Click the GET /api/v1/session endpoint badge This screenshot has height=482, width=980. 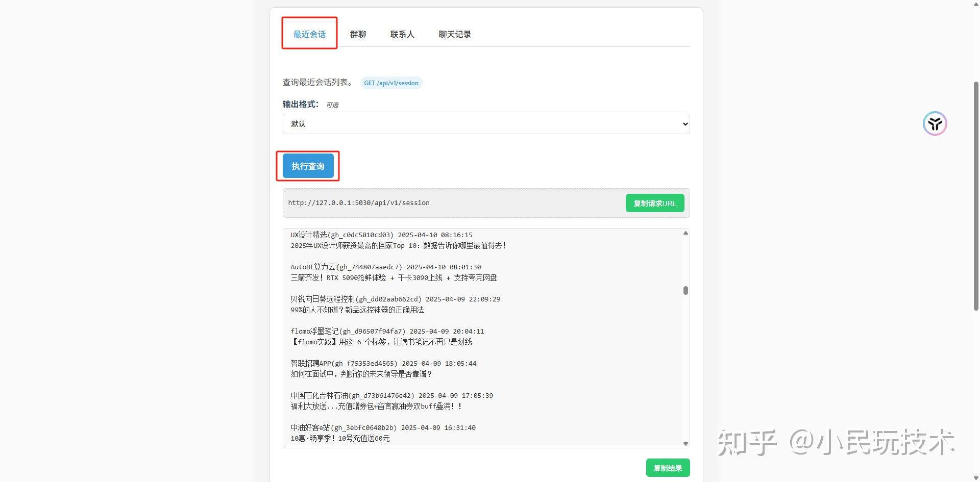[391, 83]
